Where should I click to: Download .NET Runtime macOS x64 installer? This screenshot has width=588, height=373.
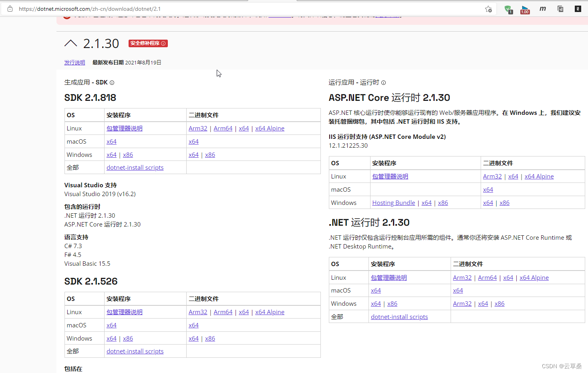[x=376, y=291]
